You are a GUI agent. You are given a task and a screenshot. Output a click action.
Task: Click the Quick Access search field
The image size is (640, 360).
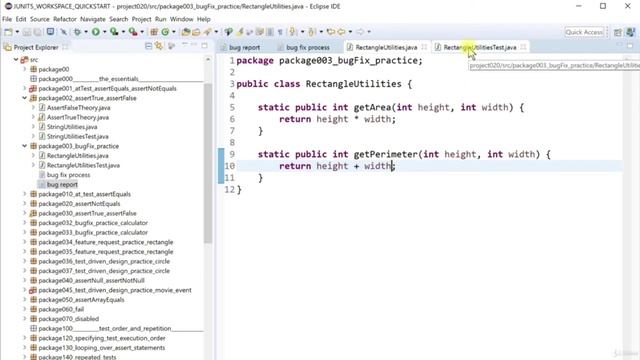tap(584, 32)
